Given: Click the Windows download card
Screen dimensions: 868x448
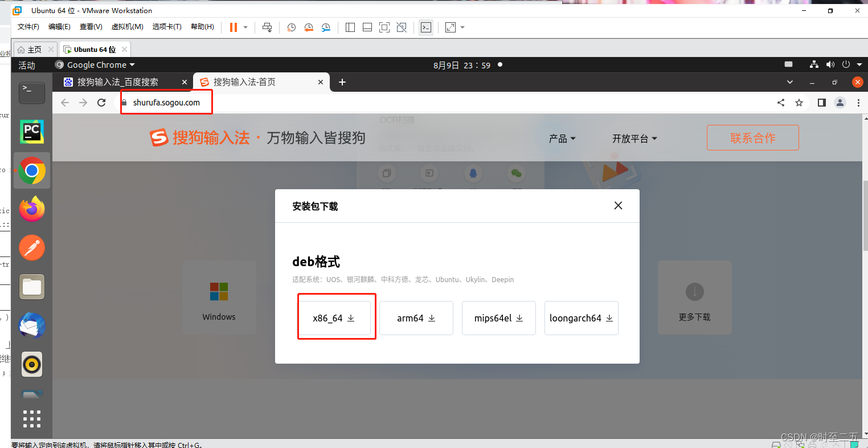Looking at the screenshot, I should tap(219, 298).
